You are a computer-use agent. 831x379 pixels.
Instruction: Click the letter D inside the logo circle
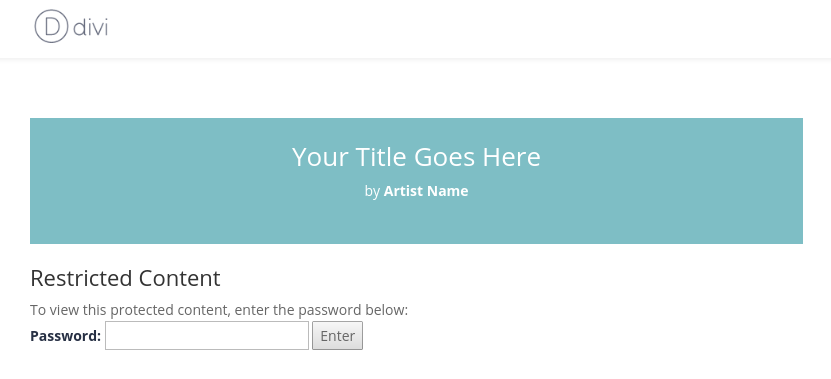pos(52,26)
